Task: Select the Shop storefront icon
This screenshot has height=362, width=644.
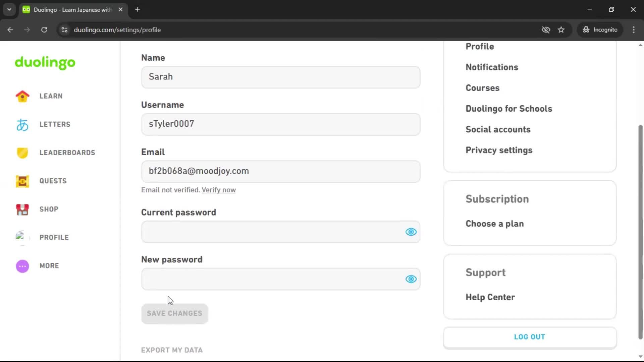Action: point(22,209)
